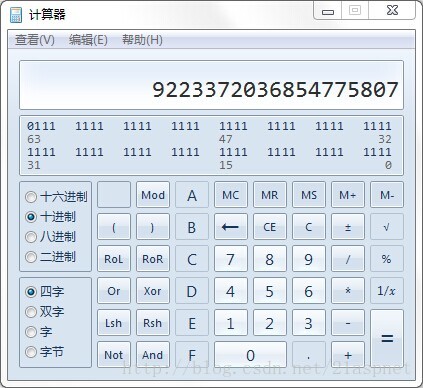Add to memory with M+
The height and width of the screenshot is (388, 423).
348,195
